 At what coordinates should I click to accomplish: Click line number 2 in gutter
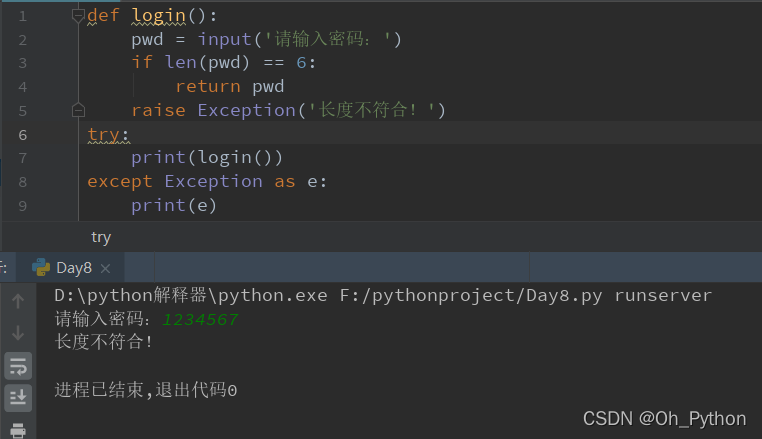22,40
